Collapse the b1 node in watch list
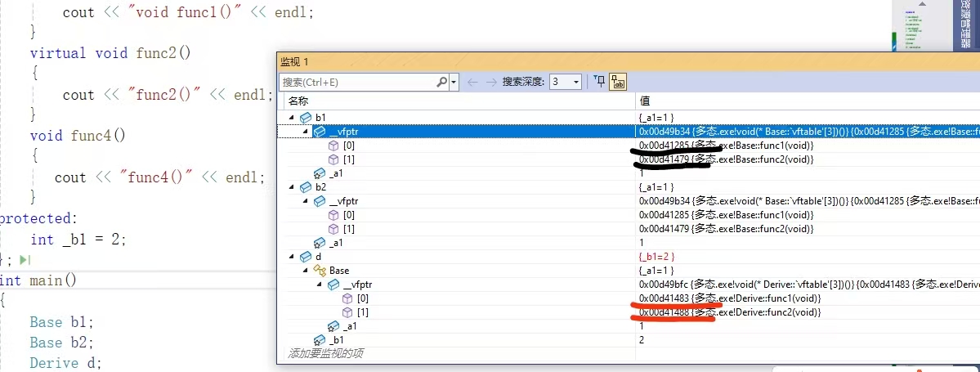980x372 pixels. coord(291,118)
